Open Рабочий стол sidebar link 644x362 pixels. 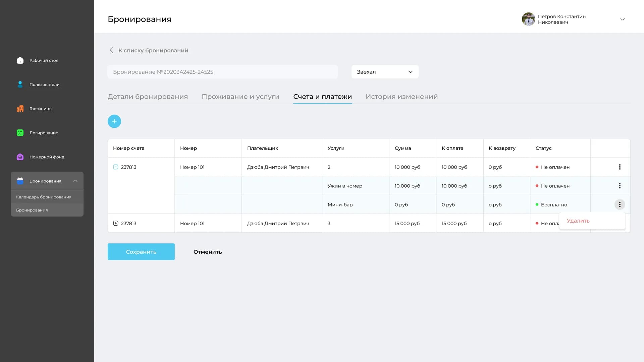44,60
